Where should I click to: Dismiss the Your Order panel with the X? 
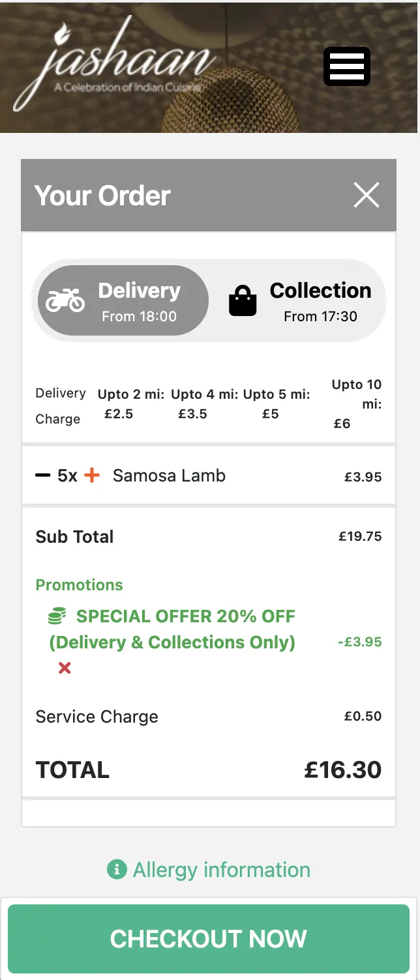(366, 194)
